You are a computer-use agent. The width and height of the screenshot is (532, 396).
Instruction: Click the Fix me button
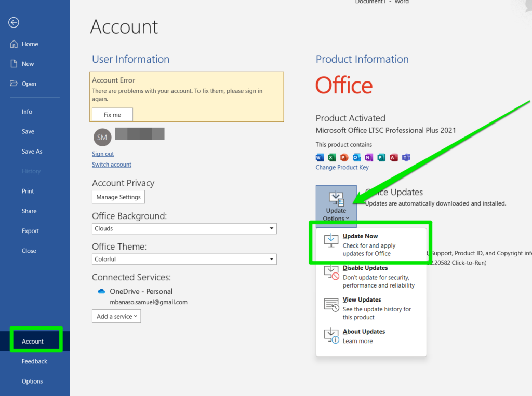(x=112, y=114)
